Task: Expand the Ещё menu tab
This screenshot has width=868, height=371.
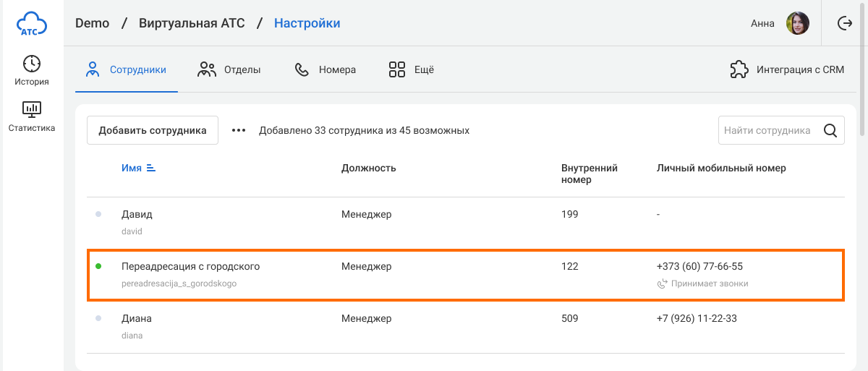Action: [411, 70]
